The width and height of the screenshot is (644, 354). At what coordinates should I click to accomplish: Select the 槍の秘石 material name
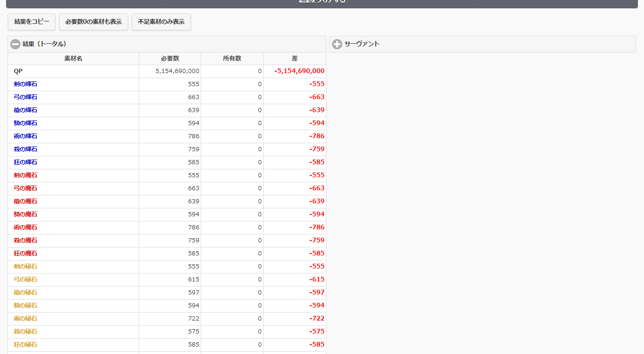[x=26, y=293]
